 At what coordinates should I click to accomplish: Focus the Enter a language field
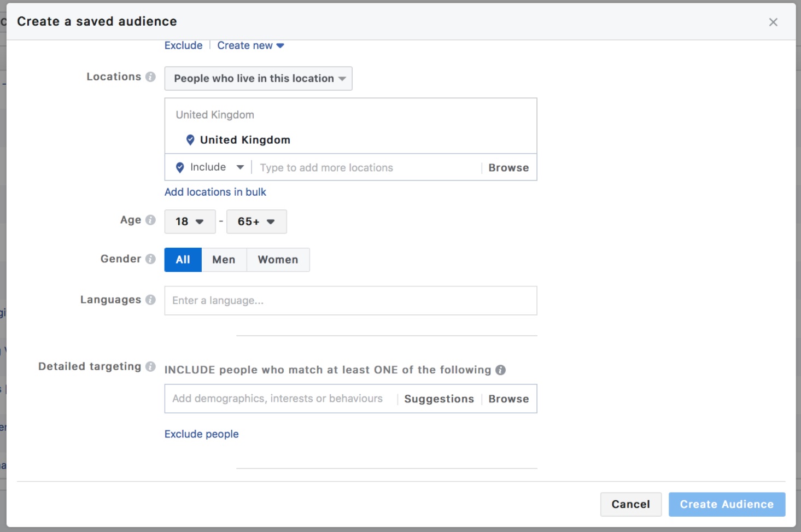350,301
